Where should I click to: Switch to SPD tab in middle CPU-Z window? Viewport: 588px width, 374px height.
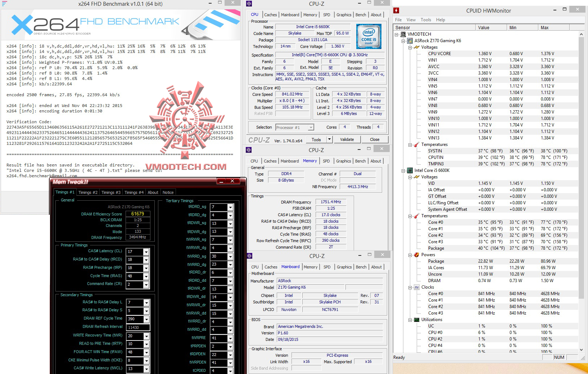(x=326, y=161)
